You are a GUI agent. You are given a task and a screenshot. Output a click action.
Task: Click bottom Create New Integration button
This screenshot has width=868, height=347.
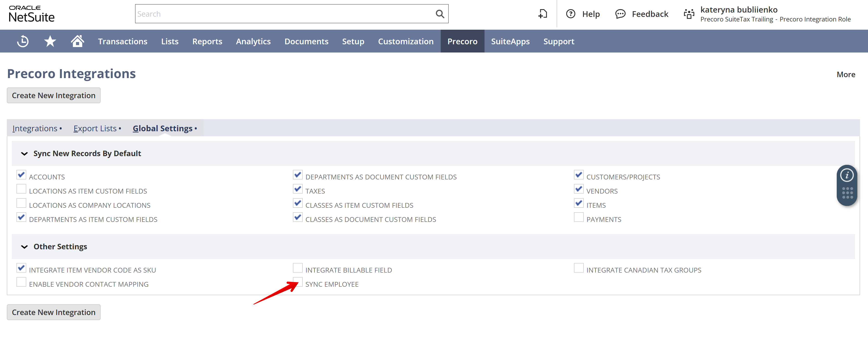click(x=54, y=312)
